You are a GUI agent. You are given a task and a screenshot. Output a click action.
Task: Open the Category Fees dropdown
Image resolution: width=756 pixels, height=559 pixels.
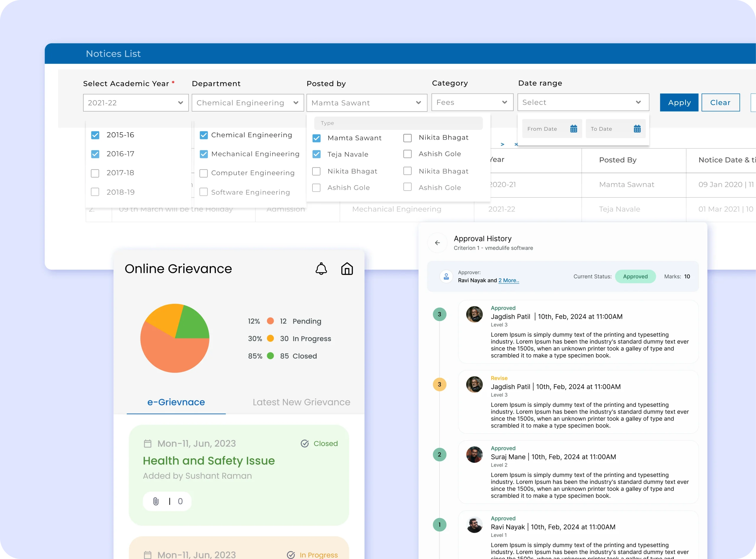472,102
